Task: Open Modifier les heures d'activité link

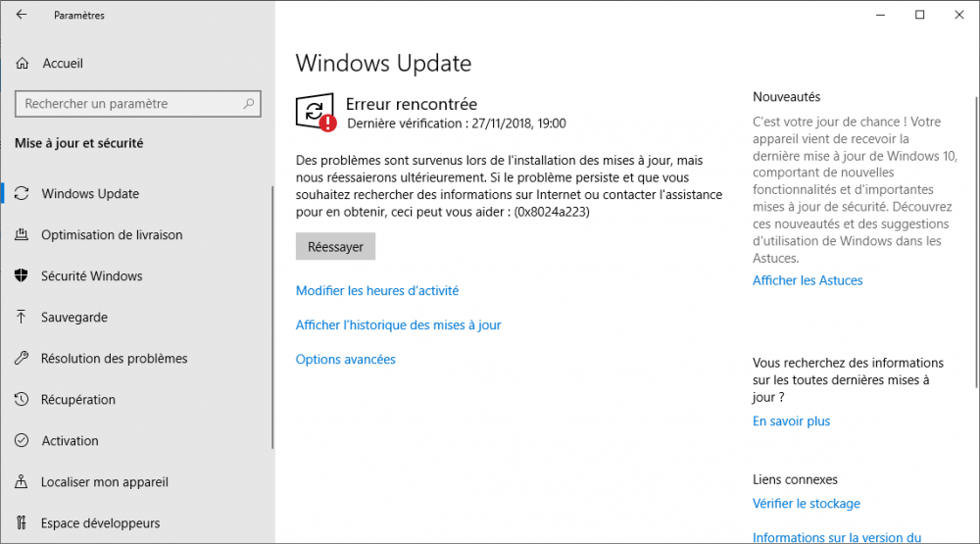Action: click(x=377, y=291)
